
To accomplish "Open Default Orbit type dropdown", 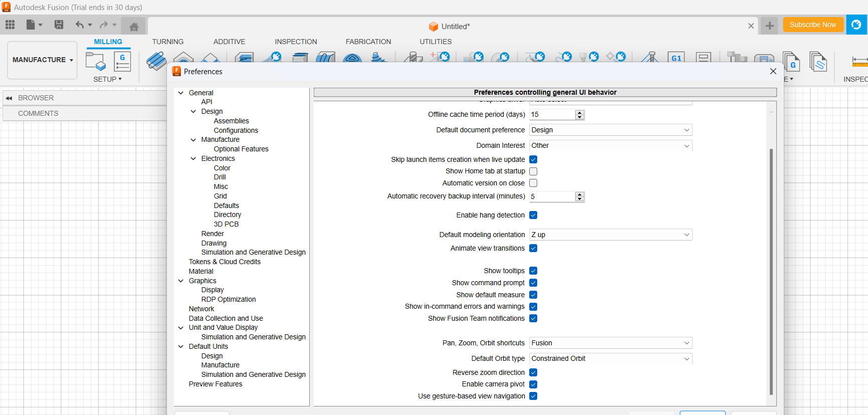I will pyautogui.click(x=610, y=358).
